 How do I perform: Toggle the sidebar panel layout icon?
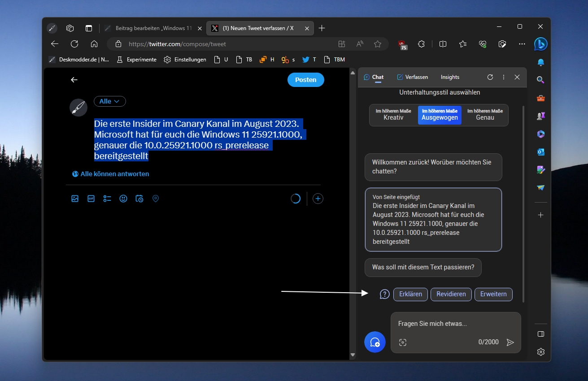(541, 334)
